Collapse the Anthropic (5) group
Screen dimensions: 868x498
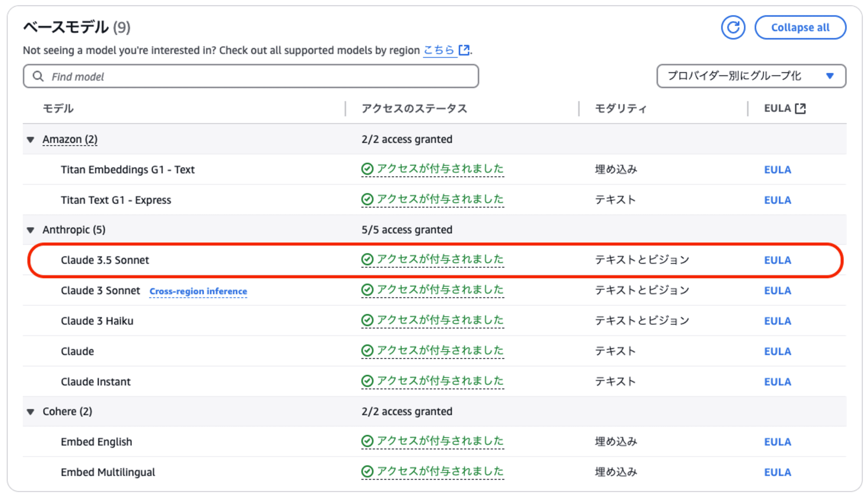30,230
